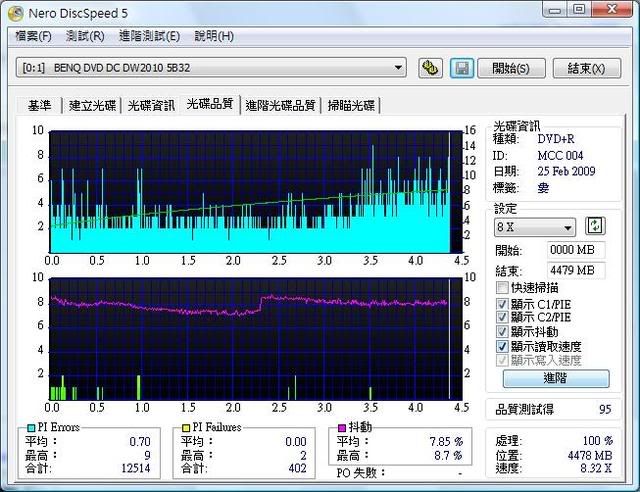
Task: Toggle the 顯示 C2/PIF checkbox
Action: pyautogui.click(x=502, y=317)
